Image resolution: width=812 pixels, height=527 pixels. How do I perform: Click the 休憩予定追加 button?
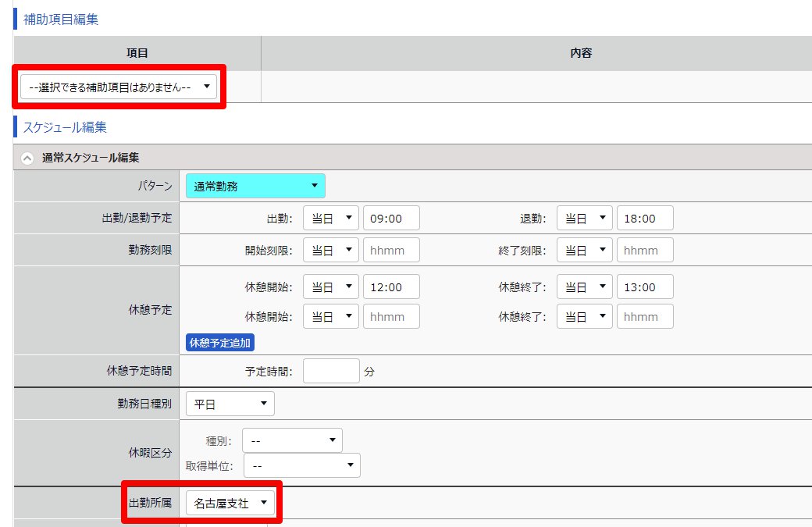tap(220, 343)
